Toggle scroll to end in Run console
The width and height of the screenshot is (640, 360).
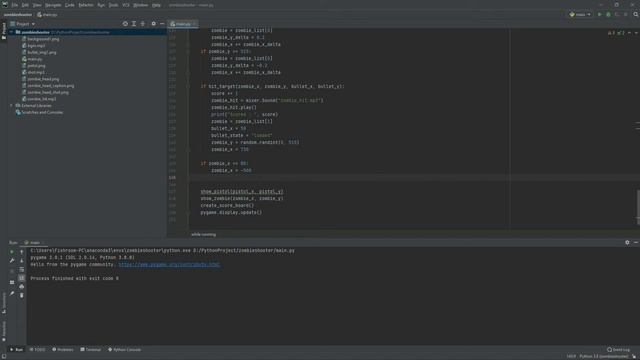[22, 278]
